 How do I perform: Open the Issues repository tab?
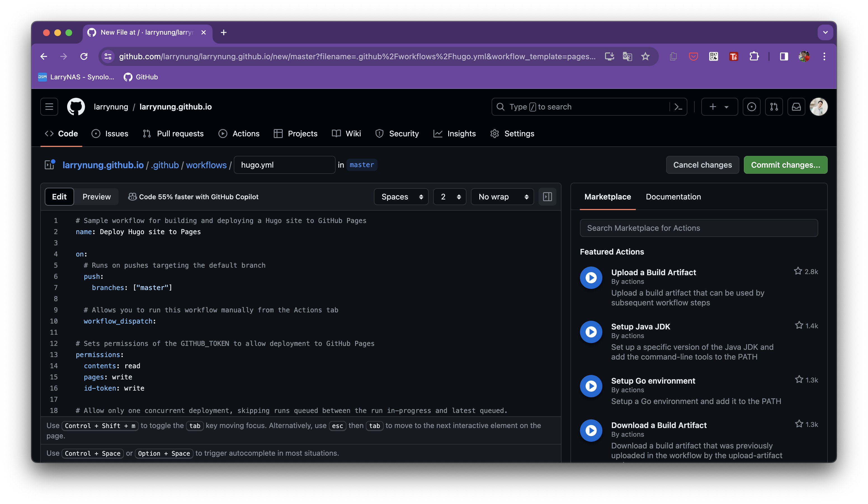click(x=110, y=134)
